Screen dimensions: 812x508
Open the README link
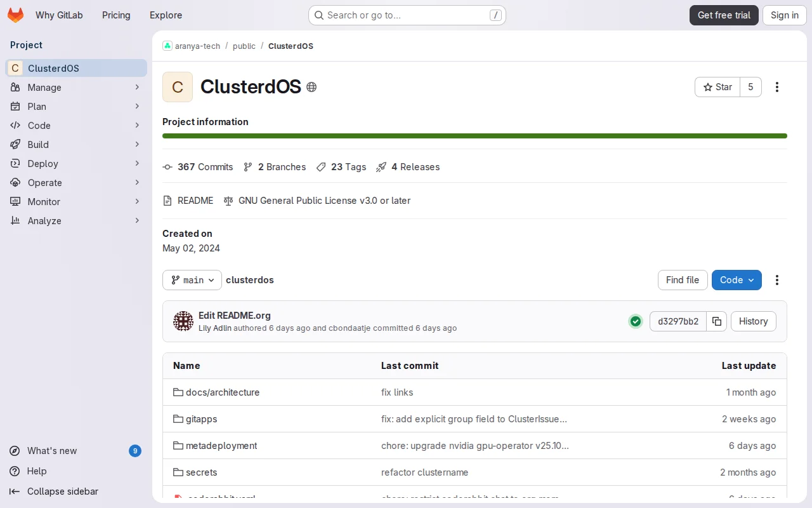[188, 201]
